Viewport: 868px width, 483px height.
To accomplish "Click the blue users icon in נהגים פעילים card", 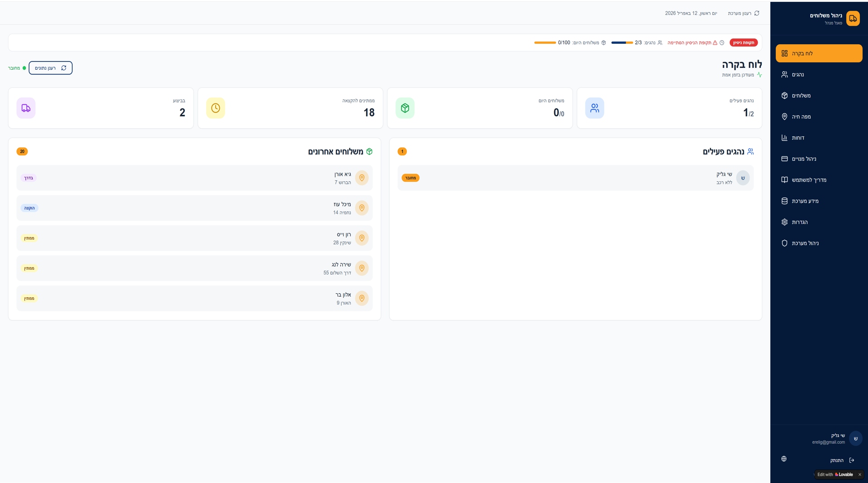I will 594,108.
